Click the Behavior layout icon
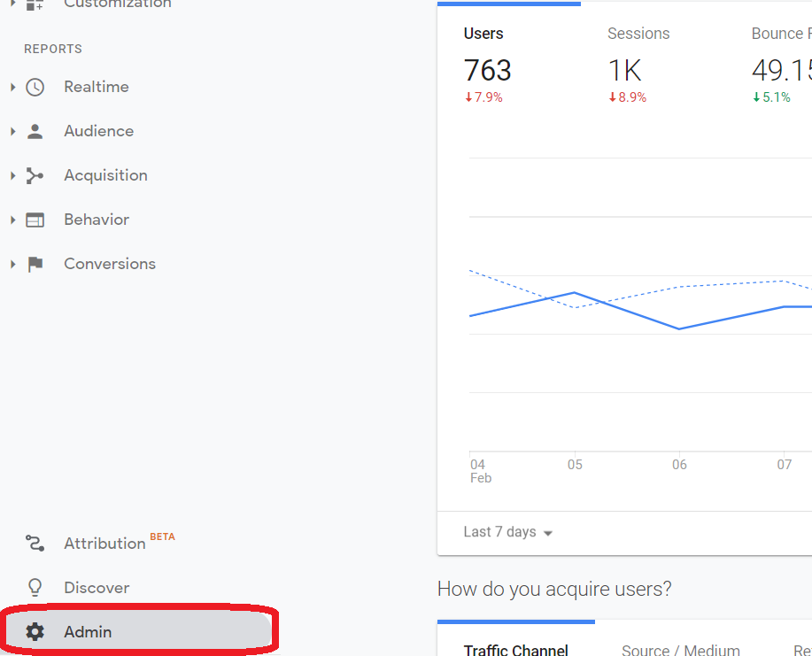This screenshot has width=812, height=656. [35, 220]
